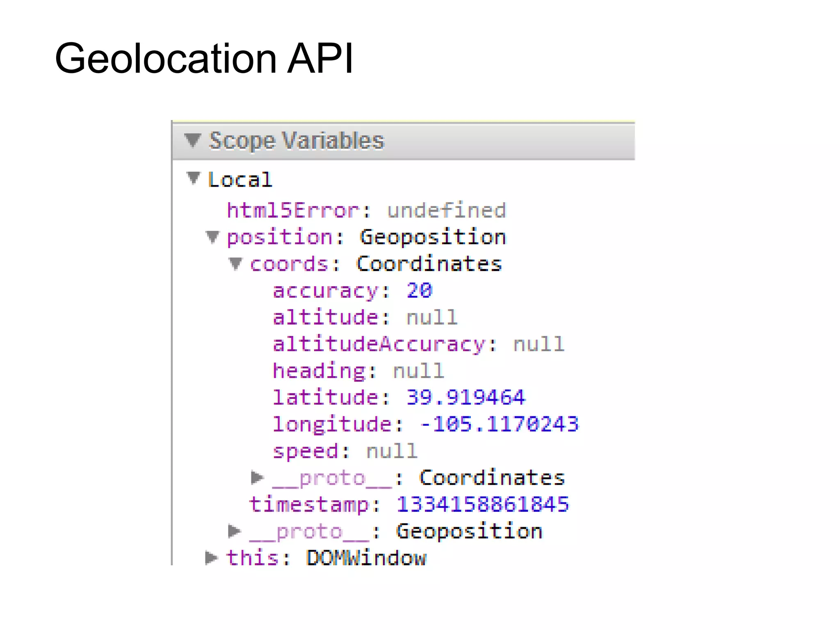Image resolution: width=840 pixels, height=630 pixels.
Task: Click the __proto__ label before Coordinates
Action: (x=332, y=479)
